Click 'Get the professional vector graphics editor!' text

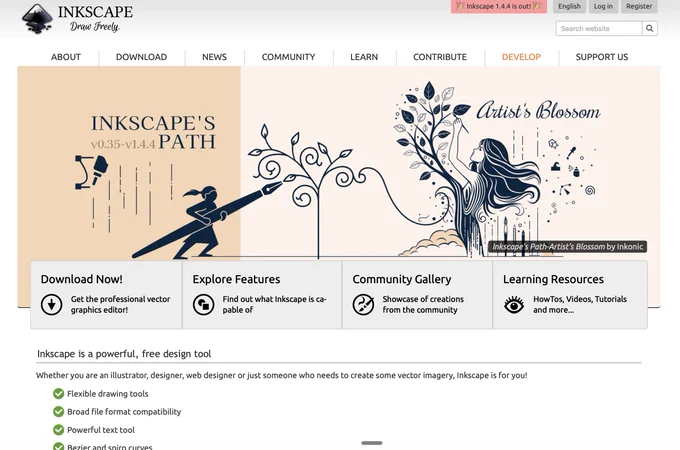pos(120,304)
